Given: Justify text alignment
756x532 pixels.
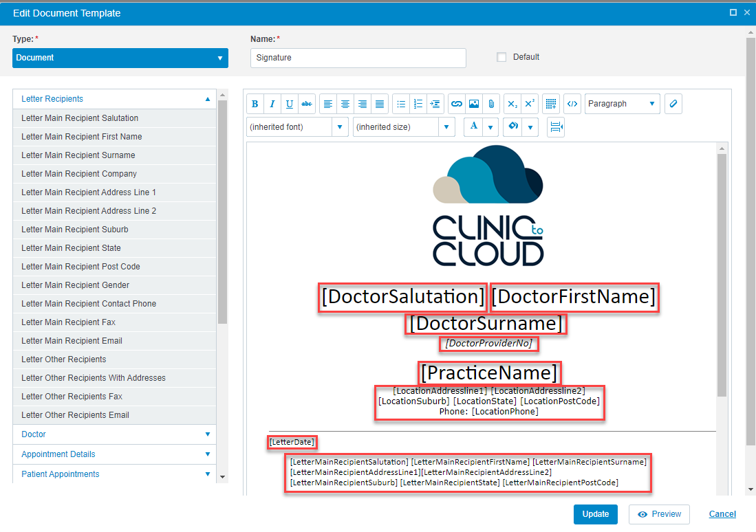Looking at the screenshot, I should [380, 104].
